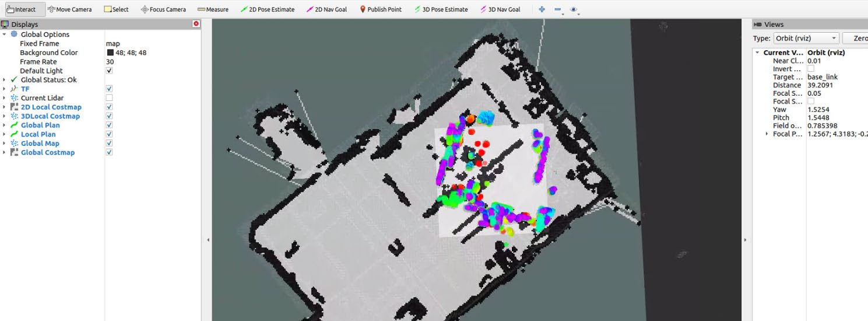Choose the Select tool
This screenshot has width=868, height=321.
coord(116,9)
